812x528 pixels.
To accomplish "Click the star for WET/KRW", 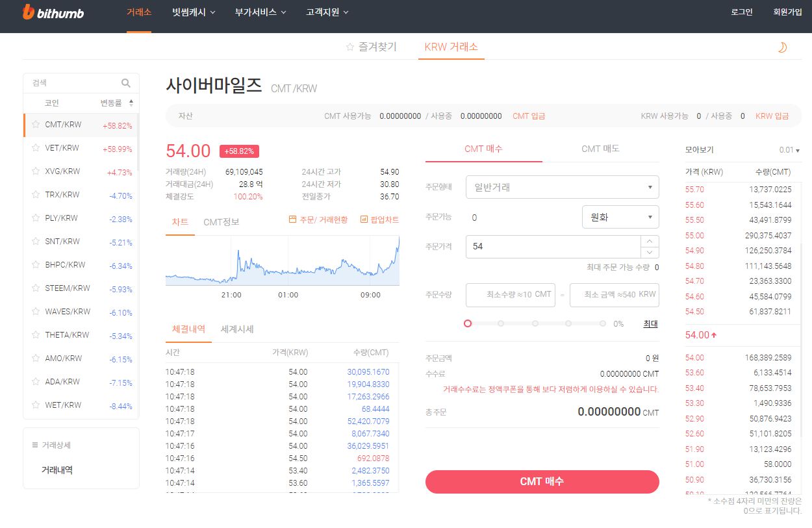I will tap(36, 405).
